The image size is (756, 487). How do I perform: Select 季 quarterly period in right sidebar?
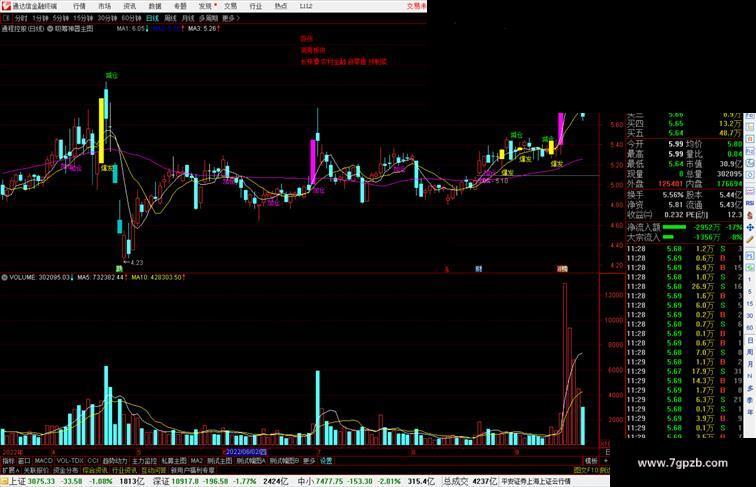click(750, 400)
